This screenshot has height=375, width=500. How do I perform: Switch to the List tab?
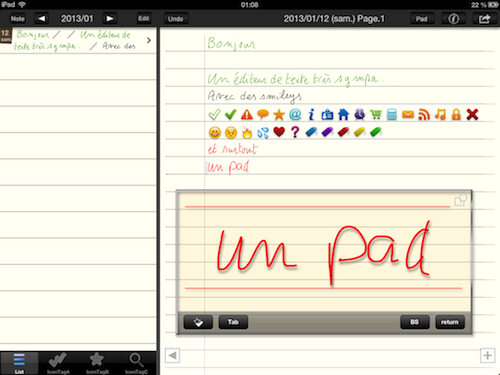19,363
